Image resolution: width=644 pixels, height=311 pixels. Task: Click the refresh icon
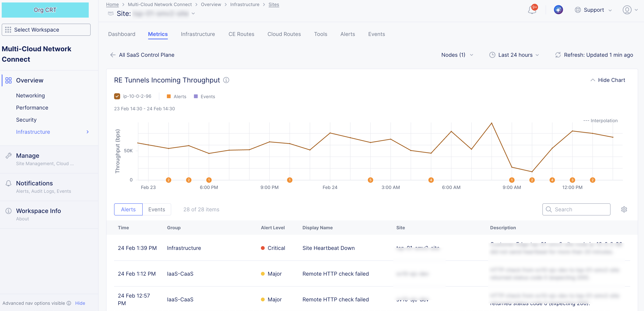click(558, 55)
